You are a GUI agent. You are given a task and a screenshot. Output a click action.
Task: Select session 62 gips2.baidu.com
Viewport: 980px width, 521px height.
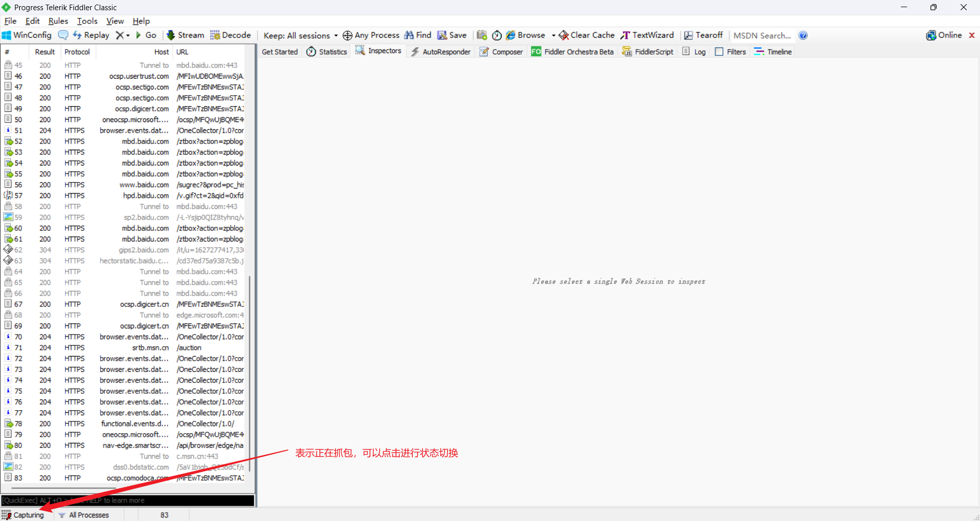tap(124, 250)
